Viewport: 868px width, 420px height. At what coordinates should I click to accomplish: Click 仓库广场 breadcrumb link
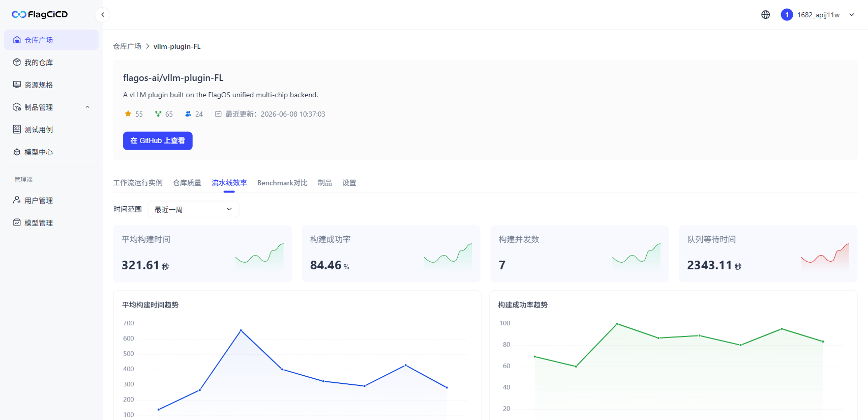127,46
